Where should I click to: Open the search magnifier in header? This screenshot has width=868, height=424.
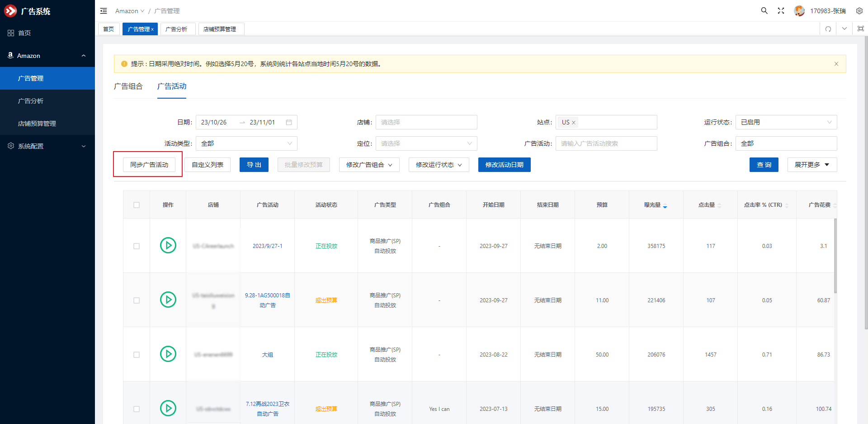[x=764, y=11]
